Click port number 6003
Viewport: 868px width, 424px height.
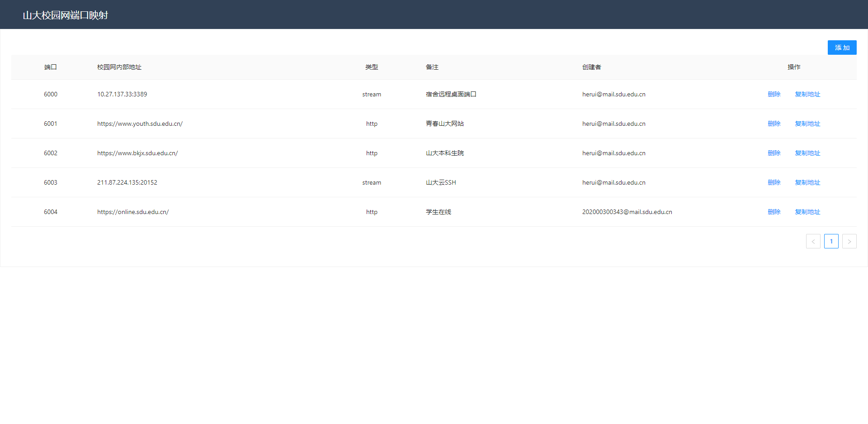click(51, 182)
